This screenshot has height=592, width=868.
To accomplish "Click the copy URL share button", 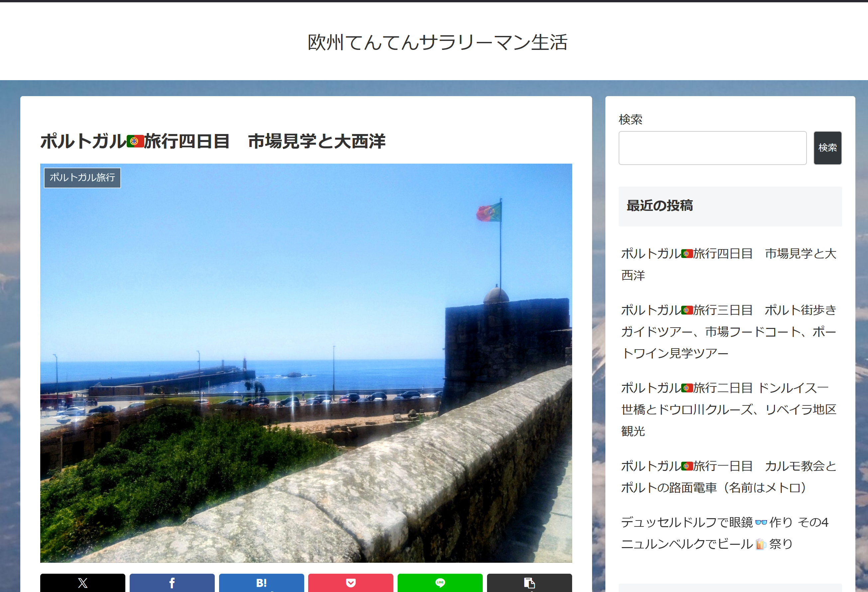I will [529, 583].
